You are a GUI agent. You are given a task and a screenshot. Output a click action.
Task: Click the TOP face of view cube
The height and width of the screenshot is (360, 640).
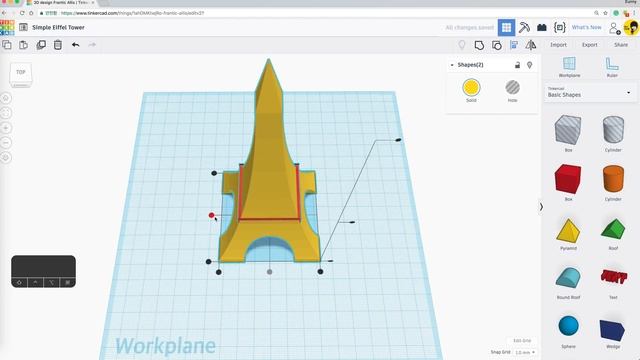coord(20,72)
